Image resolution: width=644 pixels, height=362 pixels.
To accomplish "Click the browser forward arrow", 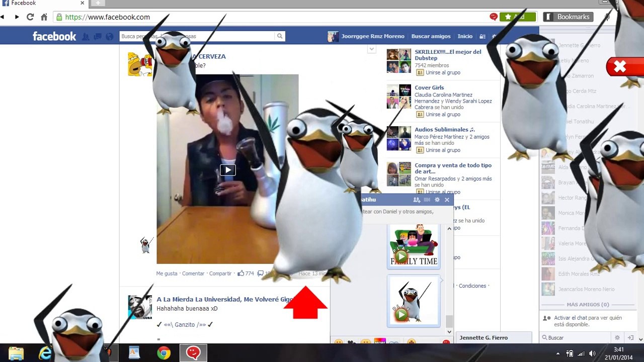I will (x=17, y=17).
